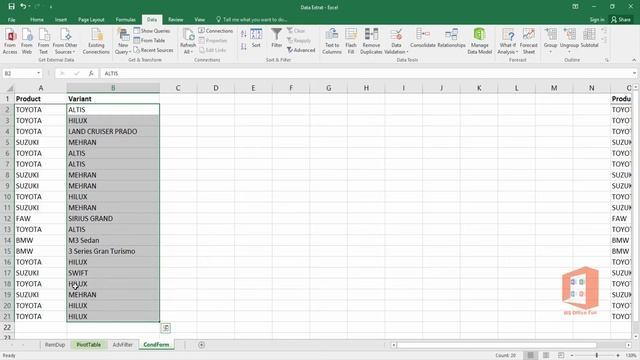Open From Access data import
640x360 pixels.
[x=10, y=41]
